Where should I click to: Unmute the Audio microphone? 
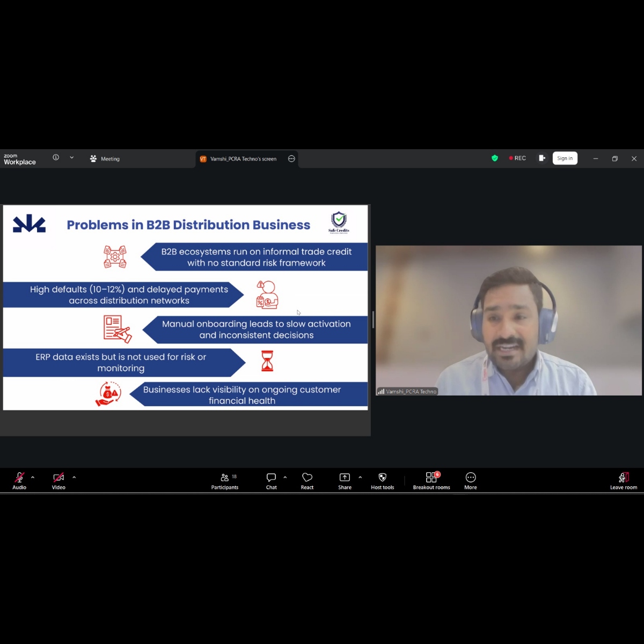point(19,480)
